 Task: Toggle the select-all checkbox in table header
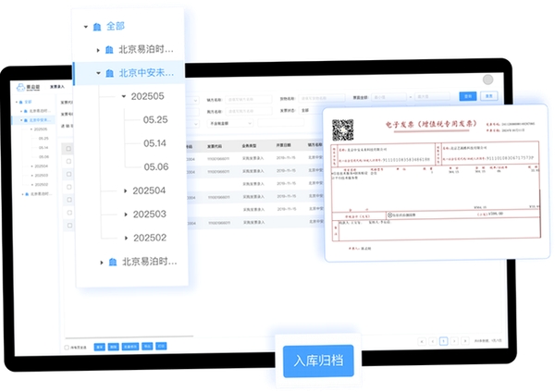(68, 149)
